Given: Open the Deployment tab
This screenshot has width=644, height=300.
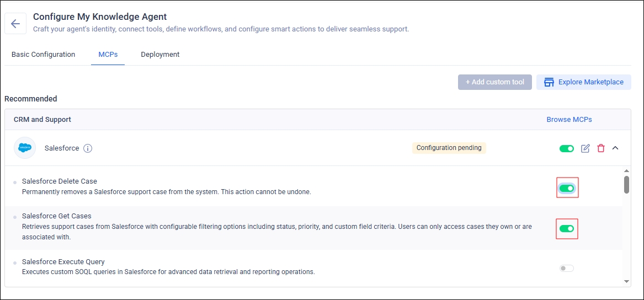Looking at the screenshot, I should click(160, 55).
